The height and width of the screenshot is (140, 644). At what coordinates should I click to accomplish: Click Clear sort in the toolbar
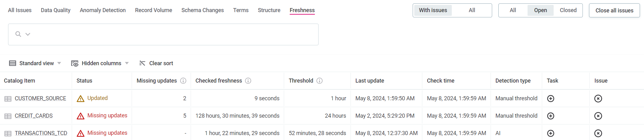point(156,63)
